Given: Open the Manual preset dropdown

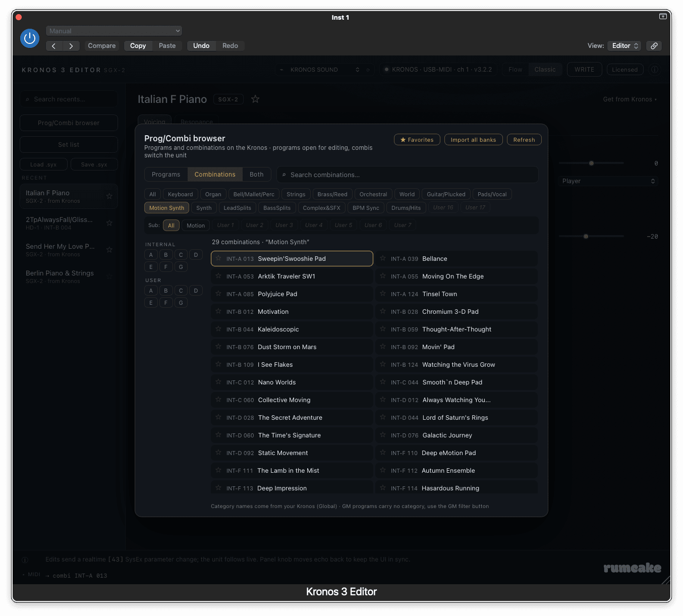Looking at the screenshot, I should click(x=114, y=31).
